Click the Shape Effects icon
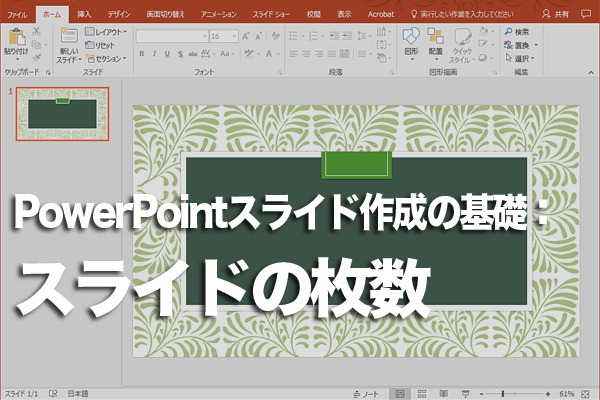The height and width of the screenshot is (400, 600). point(483,58)
